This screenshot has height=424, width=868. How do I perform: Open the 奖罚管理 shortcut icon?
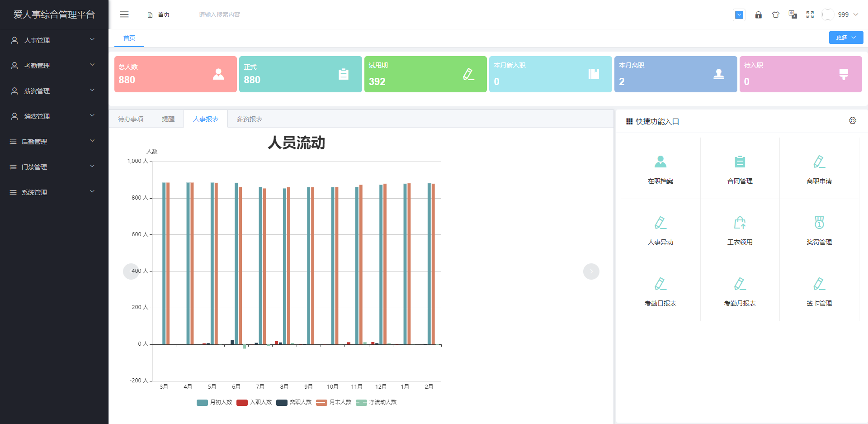pyautogui.click(x=819, y=223)
